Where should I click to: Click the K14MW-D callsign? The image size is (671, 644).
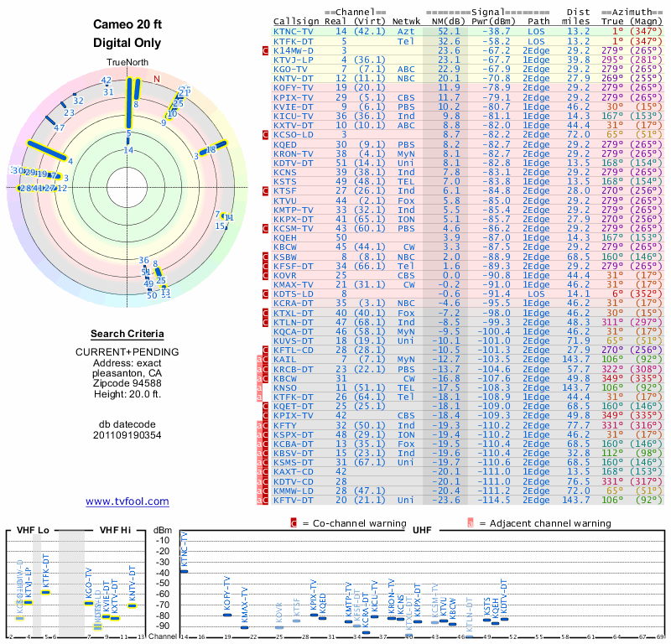[x=294, y=50]
